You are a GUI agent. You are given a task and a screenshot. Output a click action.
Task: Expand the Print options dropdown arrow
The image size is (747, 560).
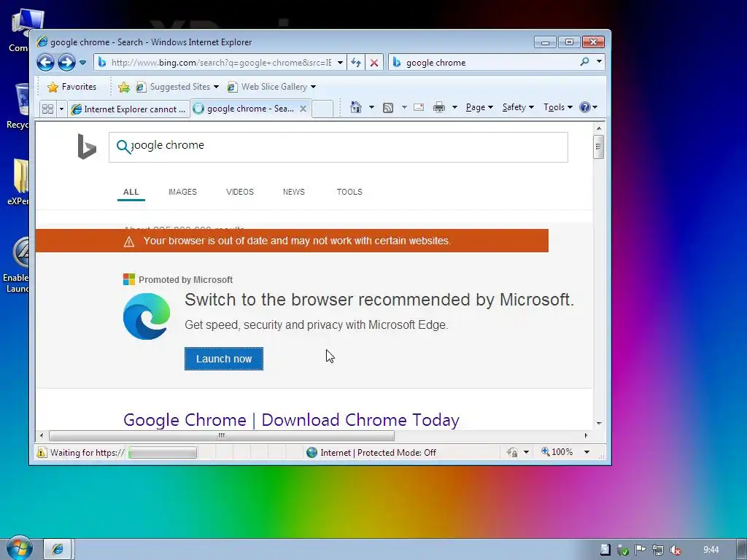(x=454, y=107)
